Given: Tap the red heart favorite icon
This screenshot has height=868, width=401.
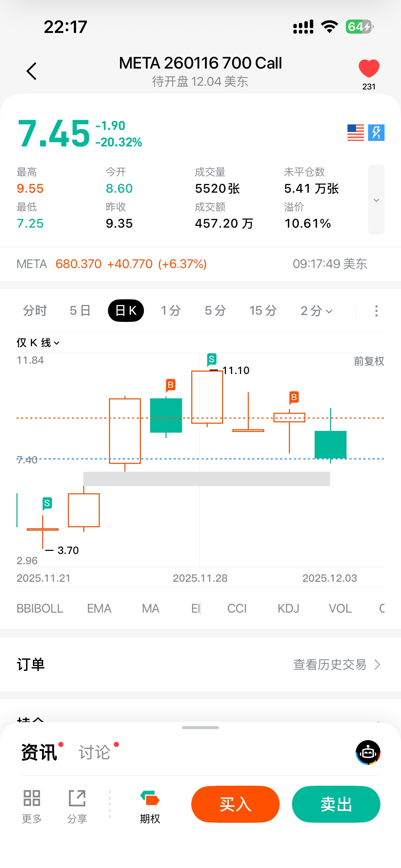Looking at the screenshot, I should coord(369,68).
